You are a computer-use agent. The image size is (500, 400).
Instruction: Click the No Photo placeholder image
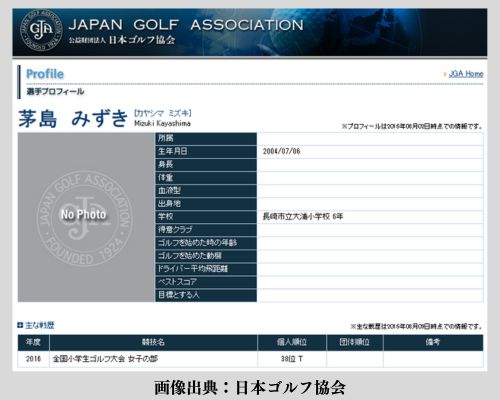click(x=86, y=217)
